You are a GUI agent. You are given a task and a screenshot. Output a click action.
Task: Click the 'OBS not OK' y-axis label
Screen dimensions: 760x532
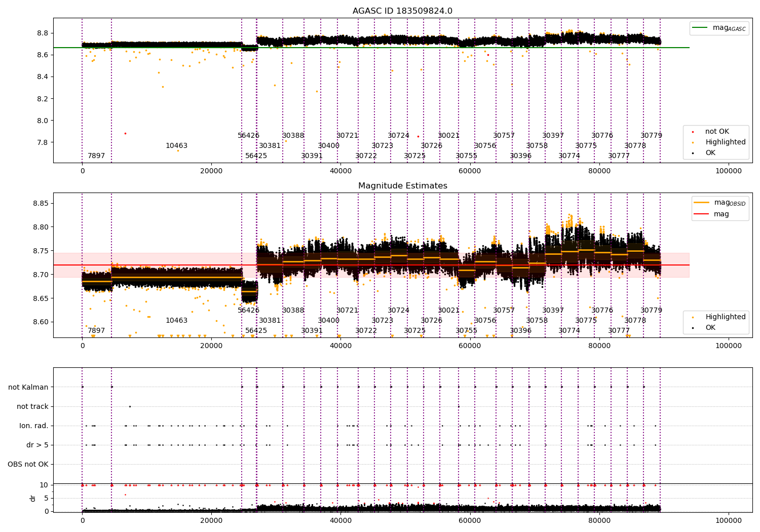28,464
